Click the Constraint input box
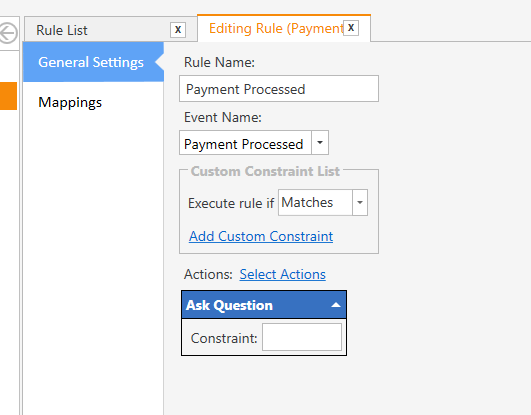This screenshot has width=531, height=415. 302,337
